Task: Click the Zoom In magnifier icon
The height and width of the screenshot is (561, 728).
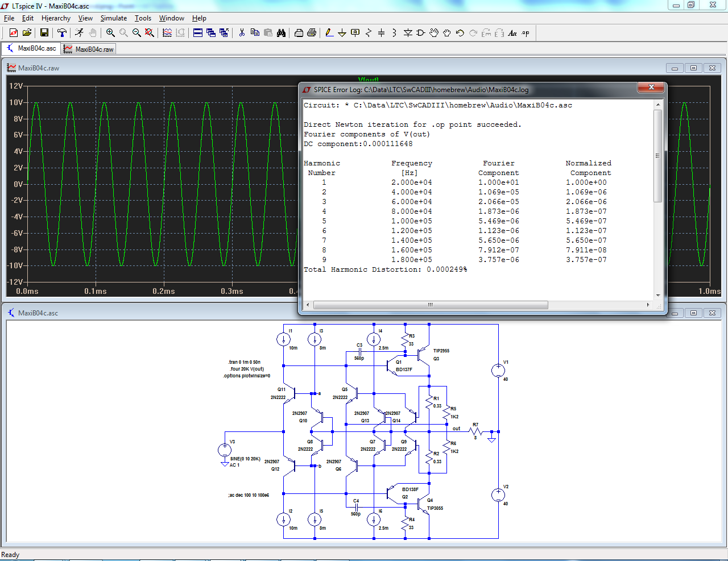Action: pos(110,33)
